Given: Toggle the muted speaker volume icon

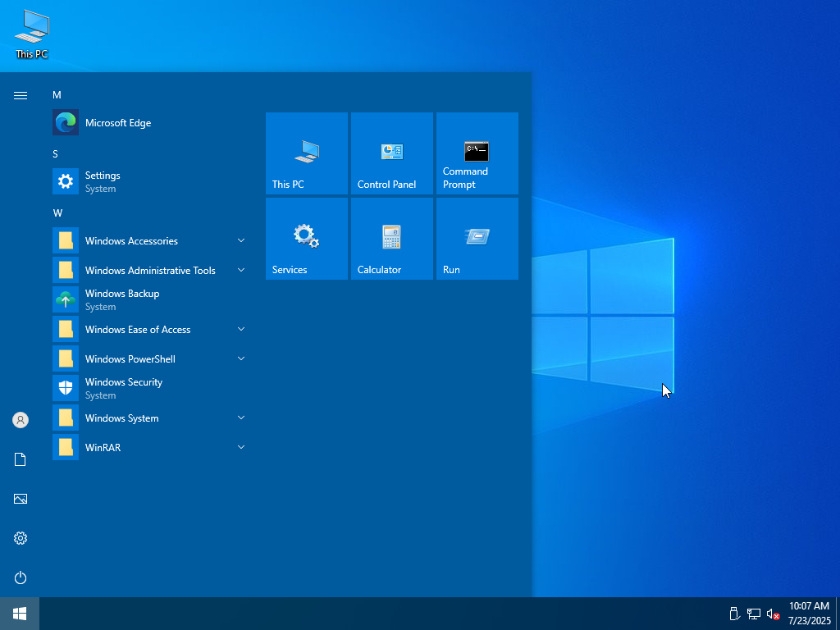Looking at the screenshot, I should [x=773, y=614].
